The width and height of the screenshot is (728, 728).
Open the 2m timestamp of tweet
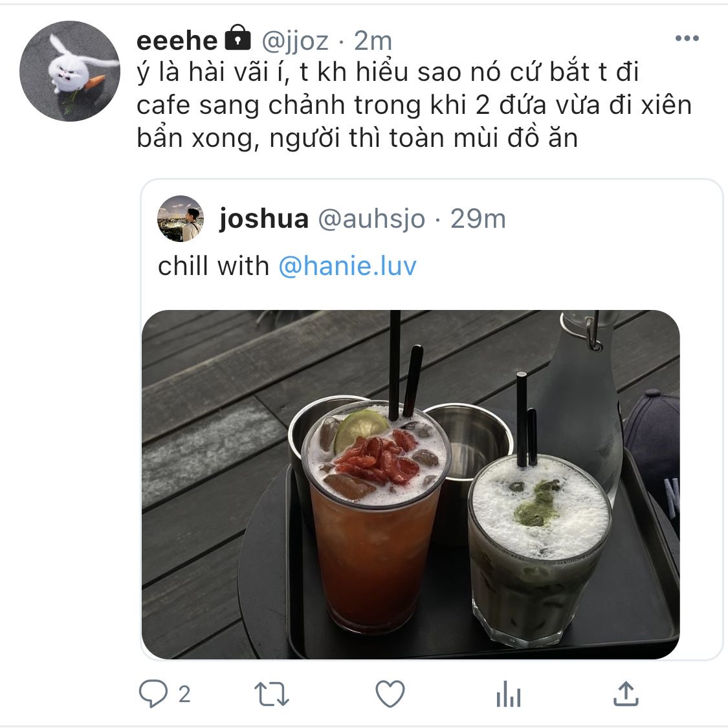(x=373, y=41)
